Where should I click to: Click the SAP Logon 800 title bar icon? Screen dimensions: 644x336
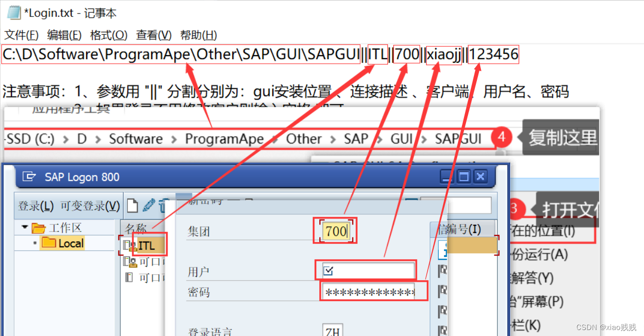pyautogui.click(x=30, y=177)
